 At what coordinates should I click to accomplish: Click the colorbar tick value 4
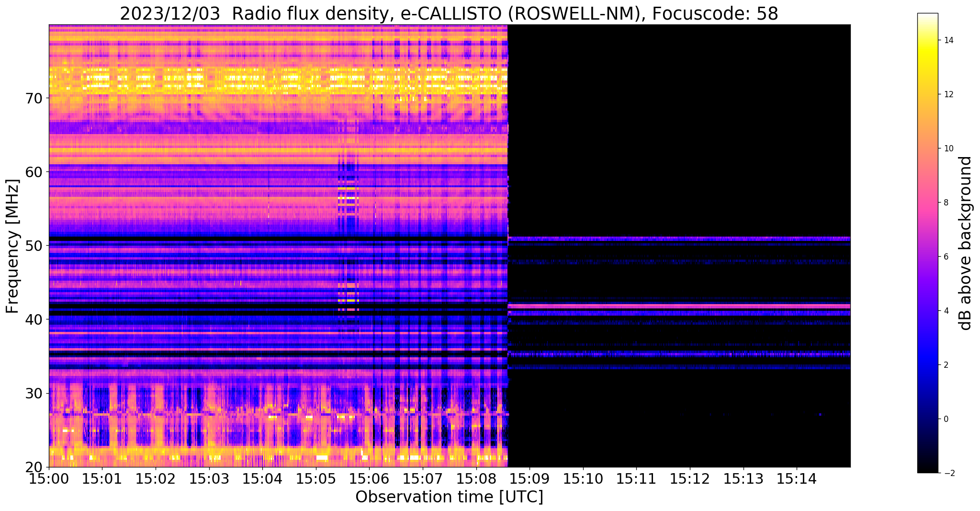click(946, 311)
